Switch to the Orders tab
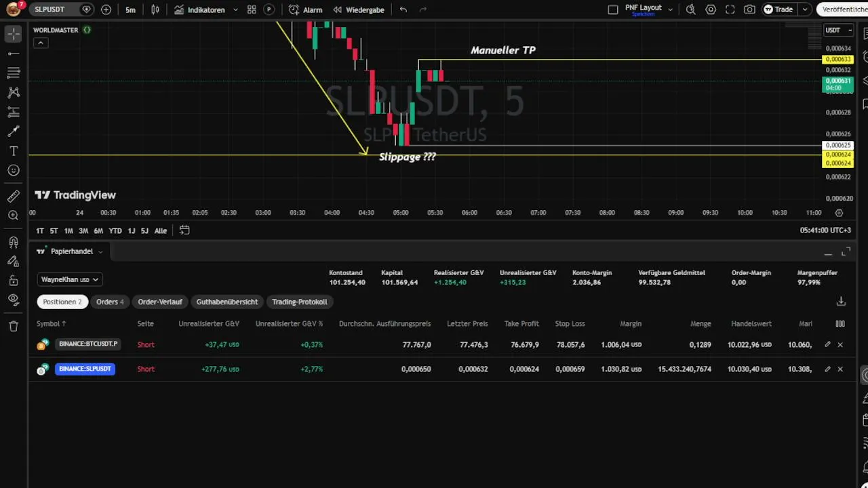Image resolution: width=868 pixels, height=488 pixels. pyautogui.click(x=110, y=302)
